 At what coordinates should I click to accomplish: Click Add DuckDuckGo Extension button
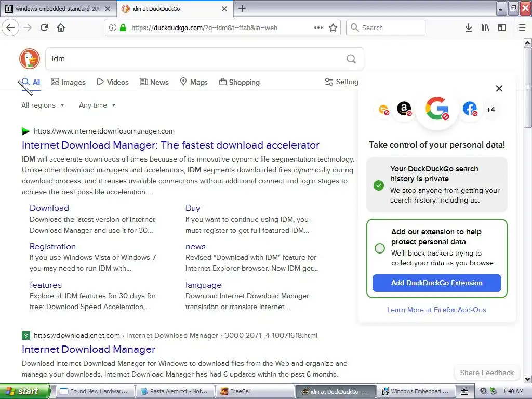(436, 283)
